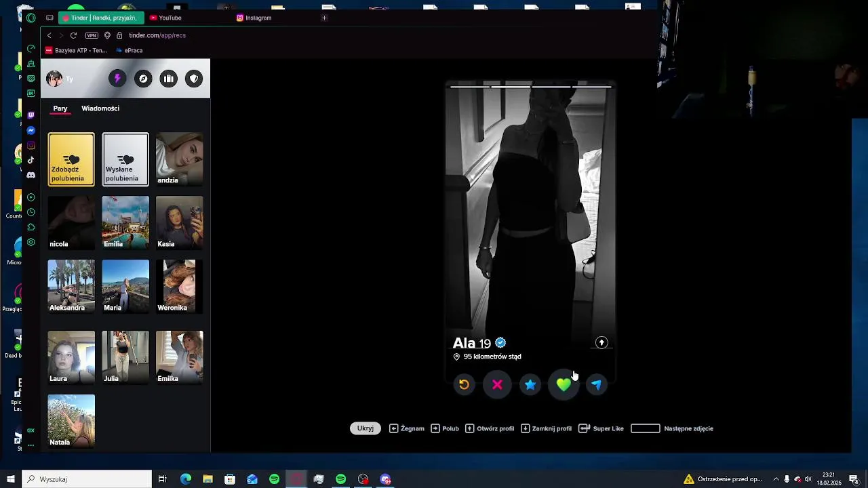Click the site lock icon in address bar
868x488 pixels.
[x=119, y=35]
